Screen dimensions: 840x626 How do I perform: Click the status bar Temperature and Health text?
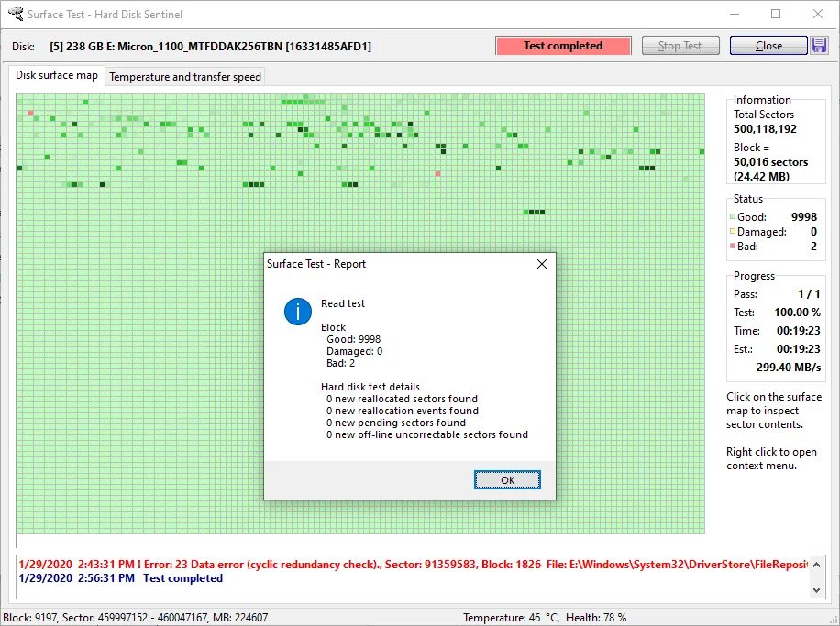click(545, 618)
